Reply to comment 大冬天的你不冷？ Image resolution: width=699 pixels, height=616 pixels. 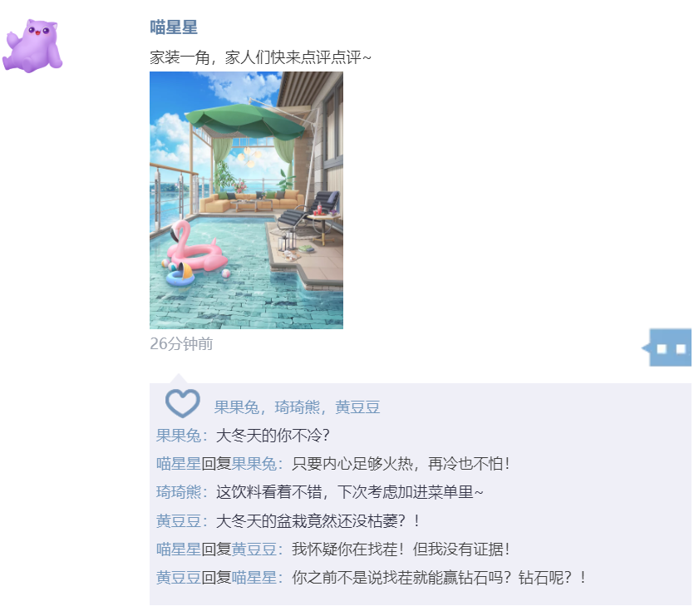click(x=273, y=436)
